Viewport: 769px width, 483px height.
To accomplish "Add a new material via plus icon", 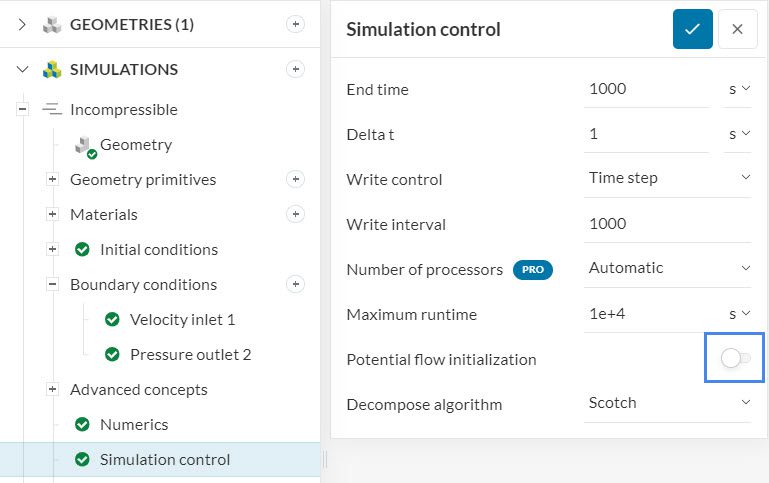I will 295,214.
